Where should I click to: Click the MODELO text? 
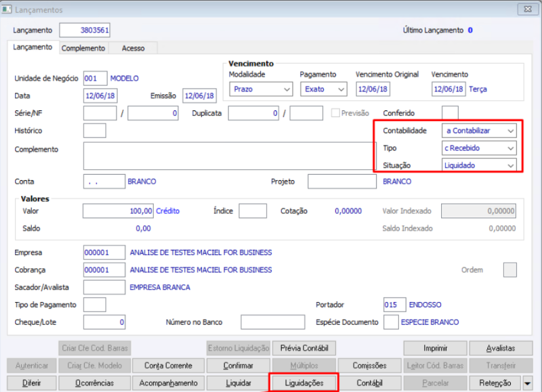(125, 79)
